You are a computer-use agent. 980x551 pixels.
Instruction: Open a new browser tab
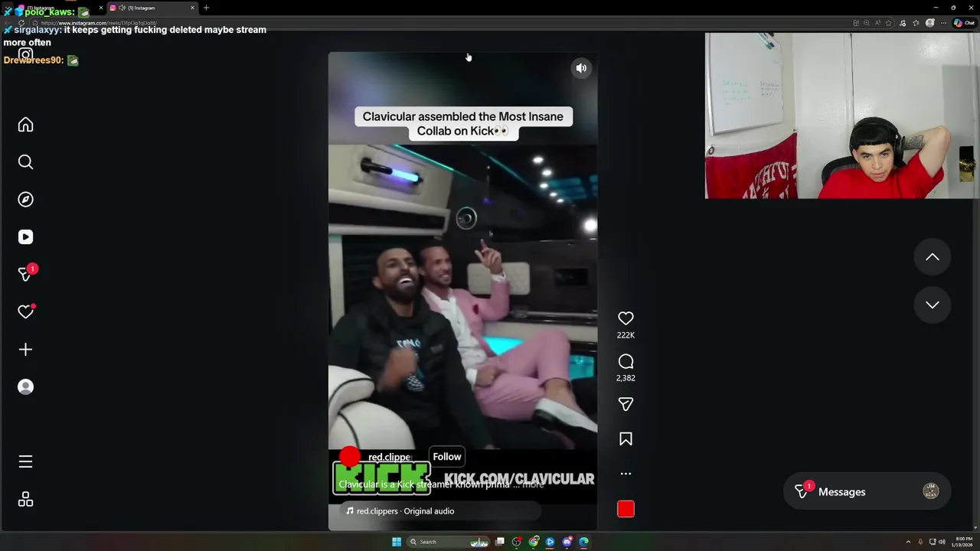pos(206,8)
